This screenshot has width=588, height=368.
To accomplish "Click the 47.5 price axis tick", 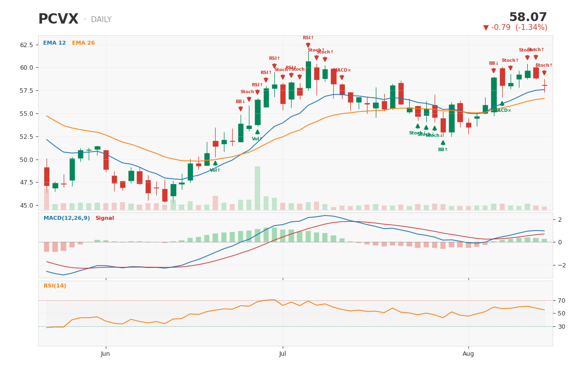I will pyautogui.click(x=26, y=183).
